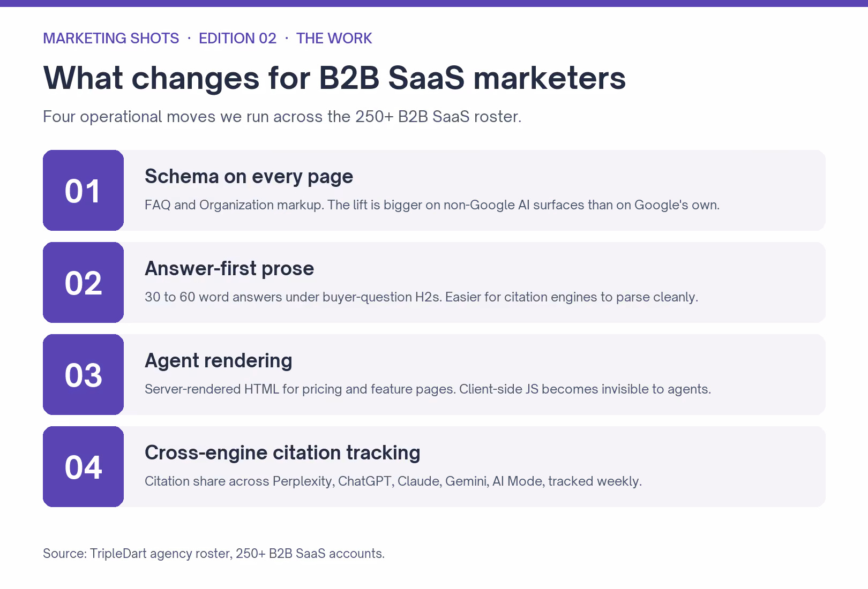Click the 04 number badge
The image size is (868, 589).
(x=83, y=466)
